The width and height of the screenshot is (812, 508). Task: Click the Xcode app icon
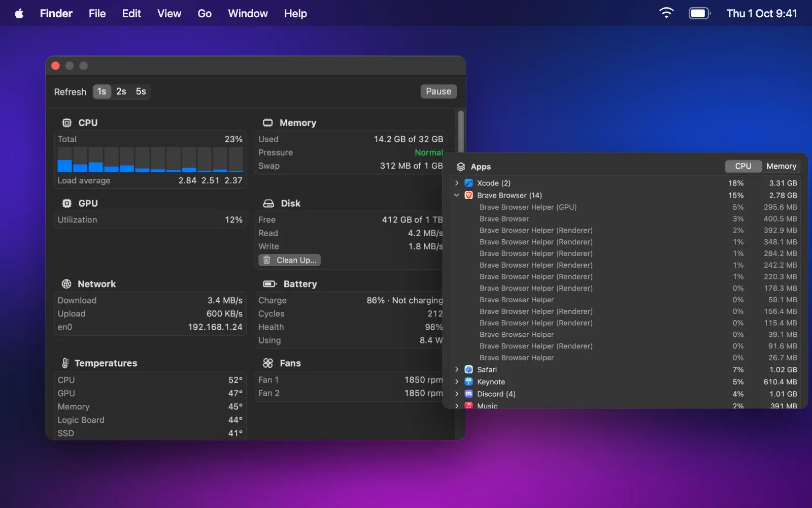[x=469, y=183]
